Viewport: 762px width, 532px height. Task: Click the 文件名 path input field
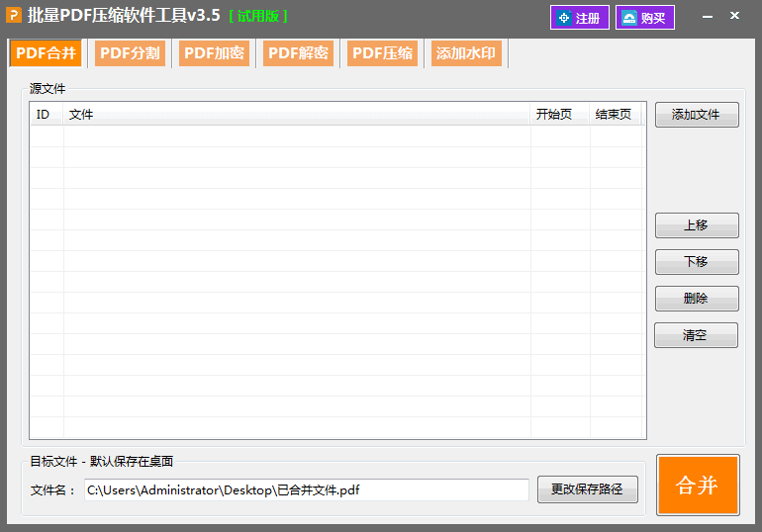307,489
